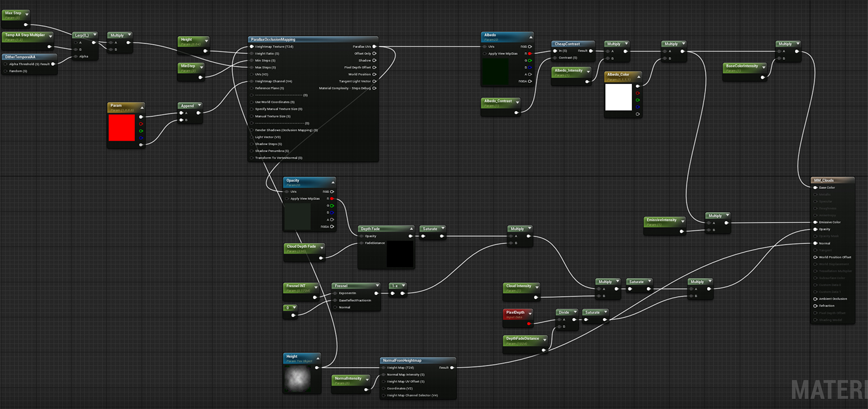Click the red Param color preview swatch
This screenshot has width=868, height=409.
click(x=122, y=127)
